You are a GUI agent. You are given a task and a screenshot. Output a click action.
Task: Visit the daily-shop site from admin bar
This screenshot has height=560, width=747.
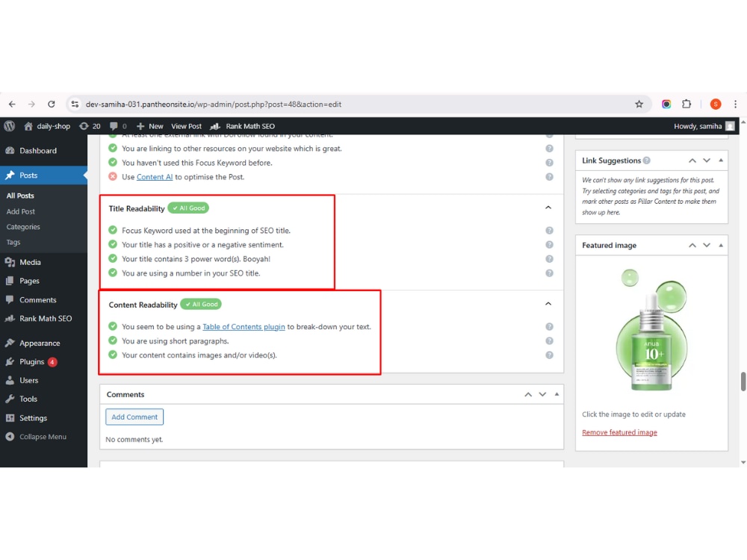(x=47, y=125)
